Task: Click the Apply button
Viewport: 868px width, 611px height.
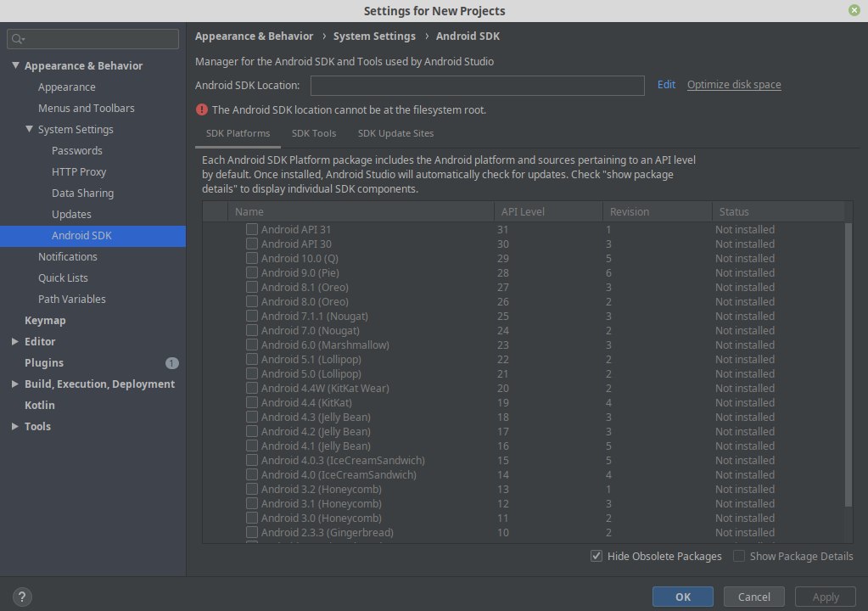Action: 826,597
